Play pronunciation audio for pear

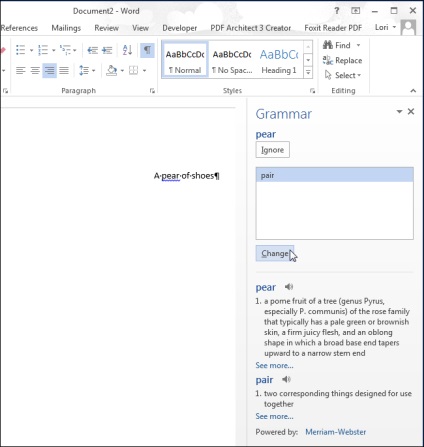289,287
